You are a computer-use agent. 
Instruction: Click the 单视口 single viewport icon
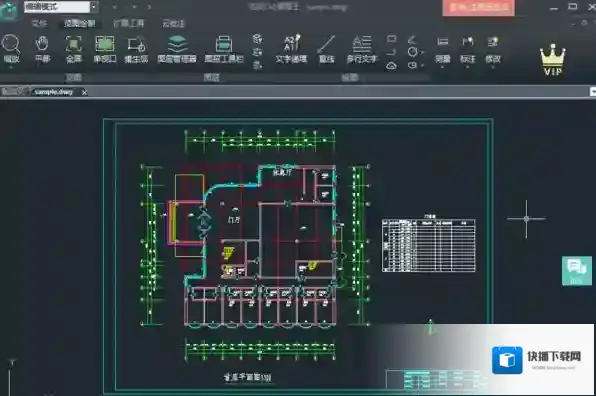pyautogui.click(x=105, y=48)
